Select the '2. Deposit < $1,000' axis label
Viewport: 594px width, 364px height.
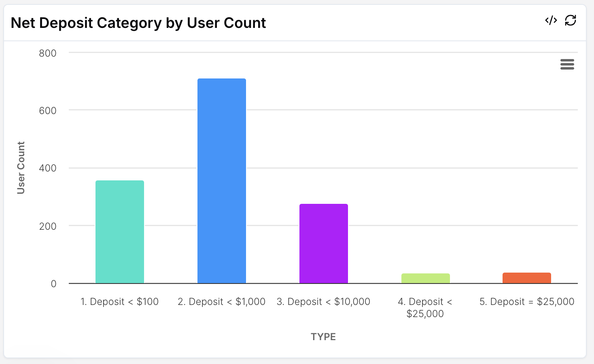(x=222, y=302)
